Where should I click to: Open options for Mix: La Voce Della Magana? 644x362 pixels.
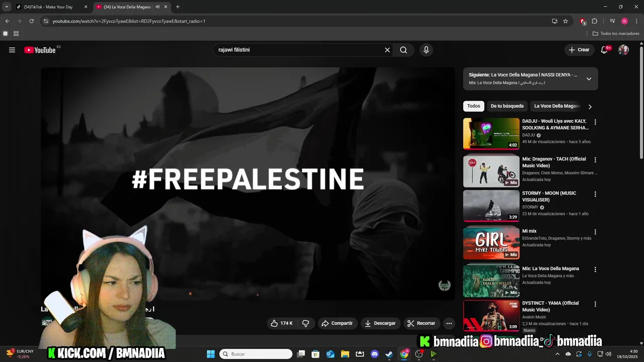[x=595, y=269]
